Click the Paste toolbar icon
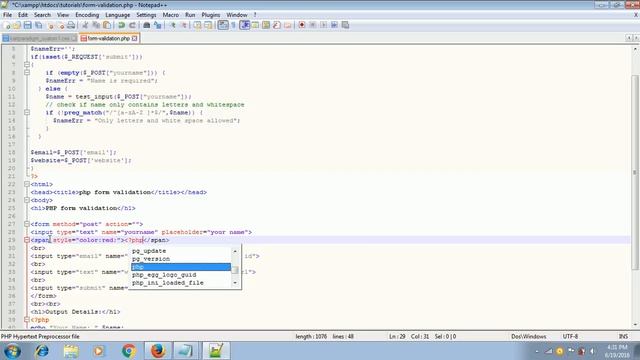 click(x=107, y=25)
